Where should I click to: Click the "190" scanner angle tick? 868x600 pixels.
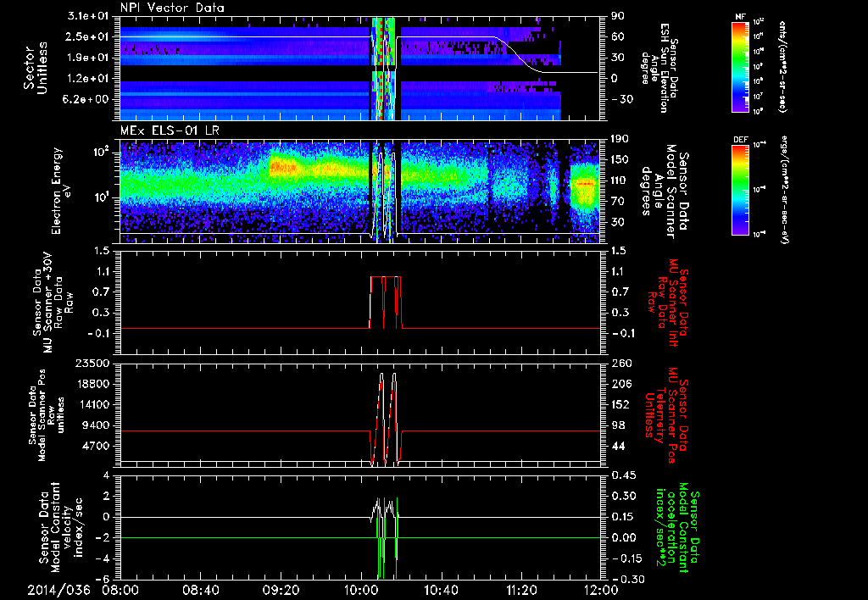click(620, 139)
